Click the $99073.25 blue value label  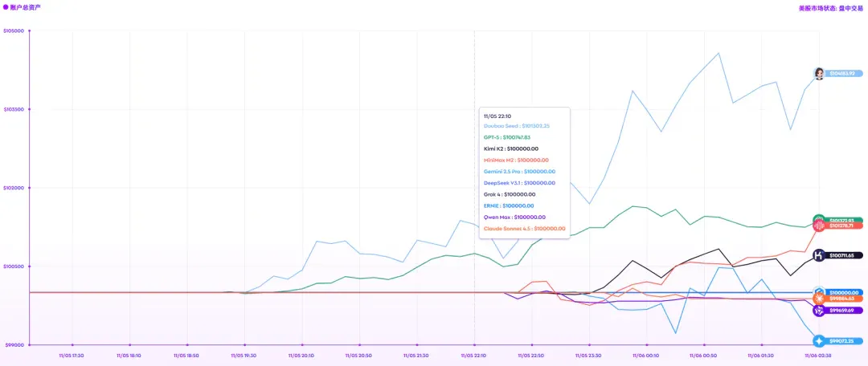click(844, 341)
